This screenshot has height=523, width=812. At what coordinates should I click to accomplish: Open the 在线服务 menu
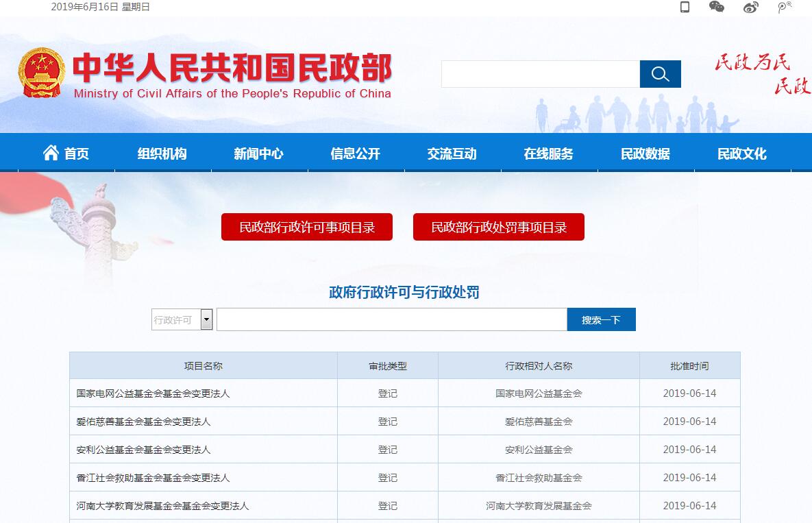[548, 154]
